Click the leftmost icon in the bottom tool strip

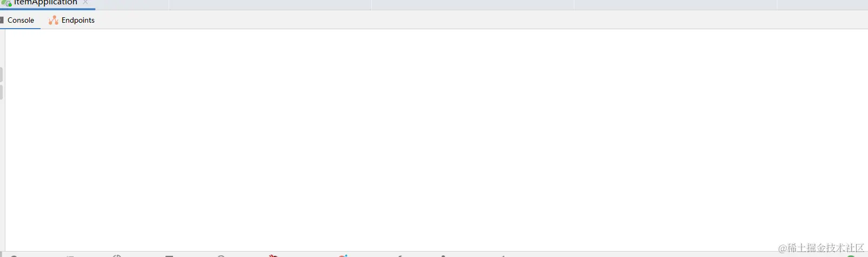(x=14, y=255)
